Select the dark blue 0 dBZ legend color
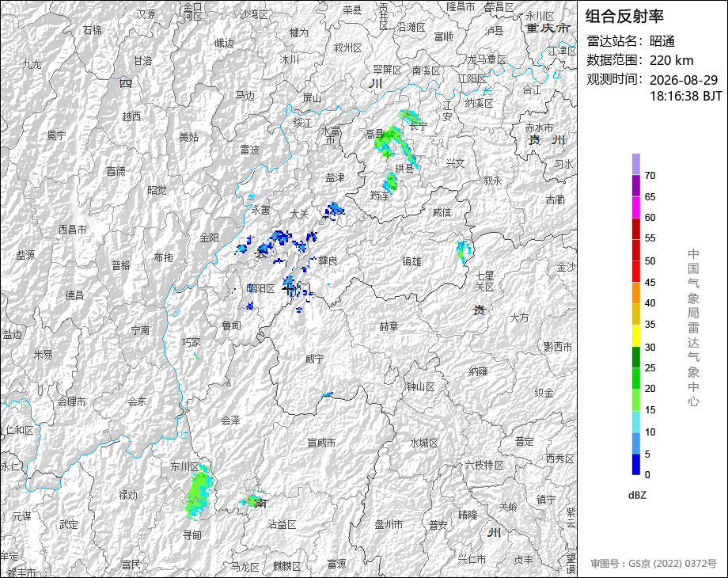Viewport: 728px width, 578px height. pos(636,464)
